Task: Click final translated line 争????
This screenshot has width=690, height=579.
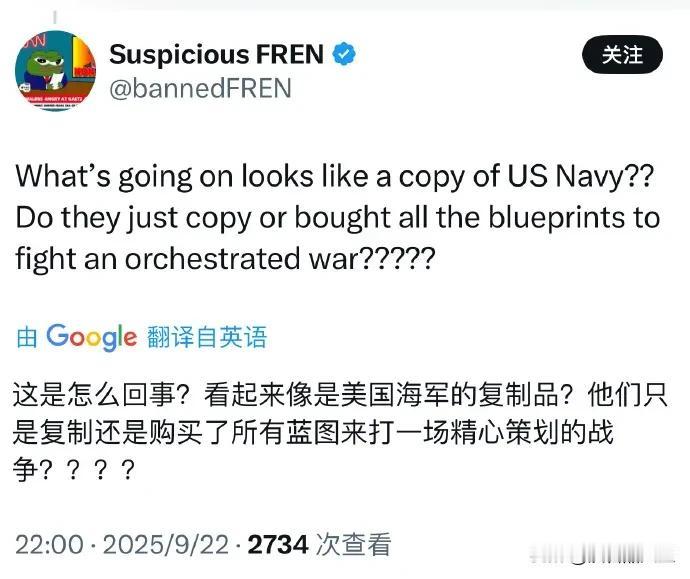Action: pyautogui.click(x=73, y=470)
